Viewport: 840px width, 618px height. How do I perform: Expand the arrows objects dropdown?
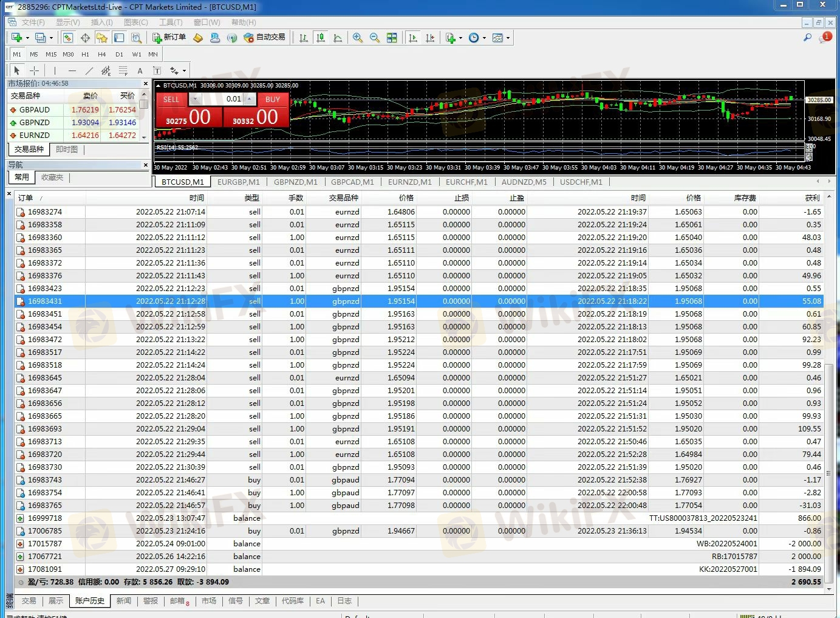coord(184,70)
